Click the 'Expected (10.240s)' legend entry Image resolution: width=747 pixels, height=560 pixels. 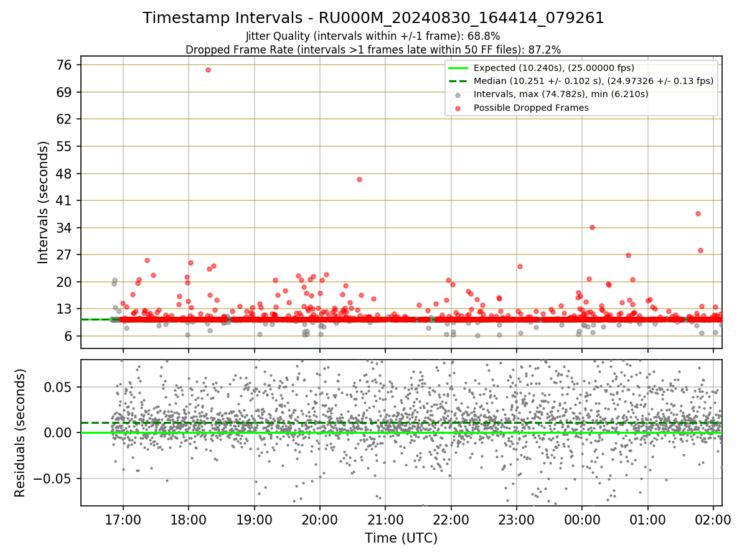(554, 68)
